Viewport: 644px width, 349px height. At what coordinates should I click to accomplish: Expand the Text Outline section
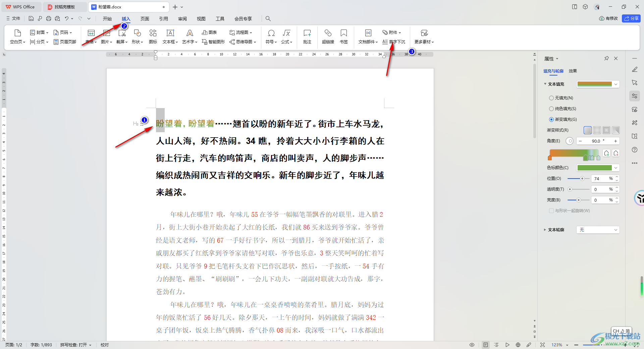pos(545,230)
